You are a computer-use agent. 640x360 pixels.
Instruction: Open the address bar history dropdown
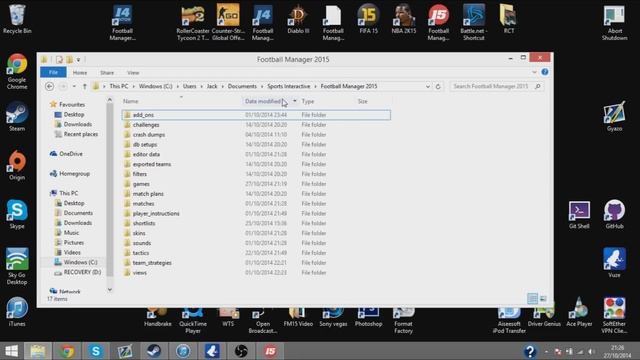(x=427, y=87)
